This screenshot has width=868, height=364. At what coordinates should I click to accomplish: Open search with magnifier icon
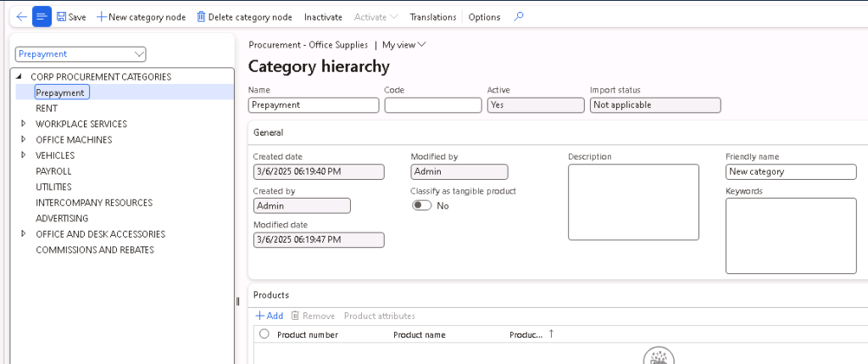click(520, 17)
